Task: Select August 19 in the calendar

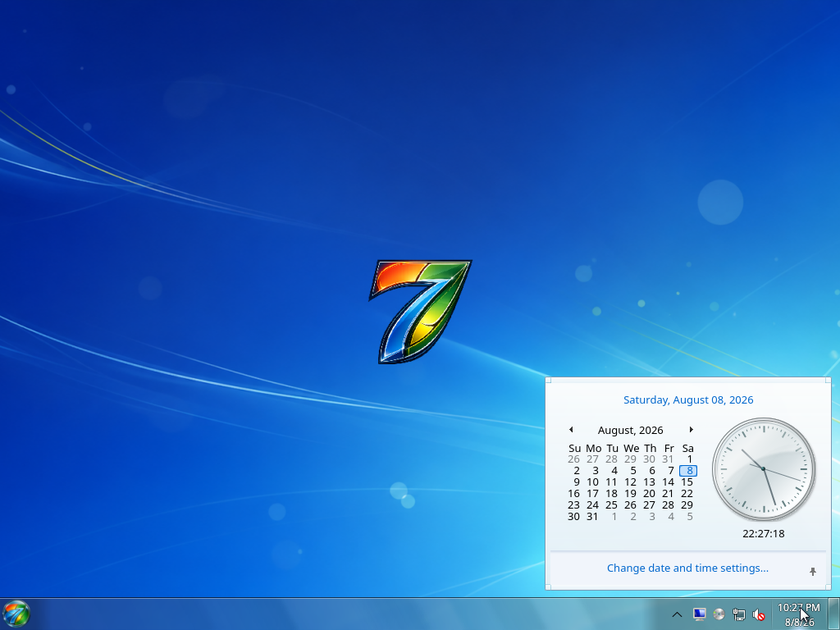Action: click(x=631, y=494)
